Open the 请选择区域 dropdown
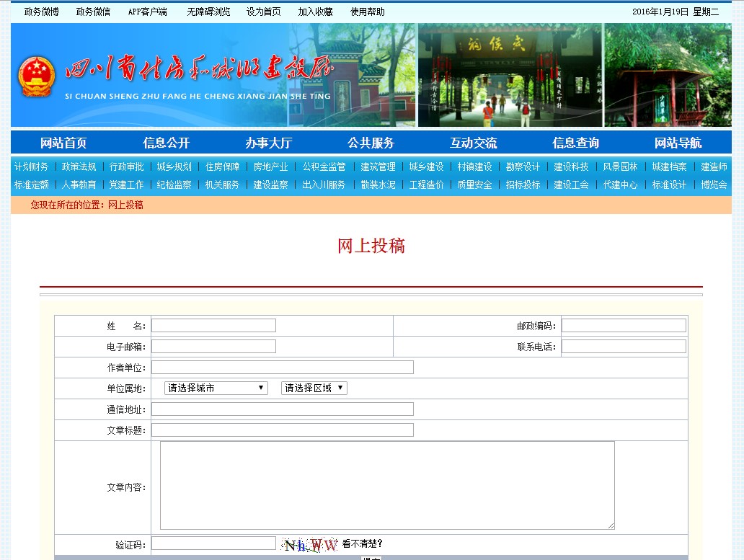Image resolution: width=744 pixels, height=560 pixels. (314, 388)
